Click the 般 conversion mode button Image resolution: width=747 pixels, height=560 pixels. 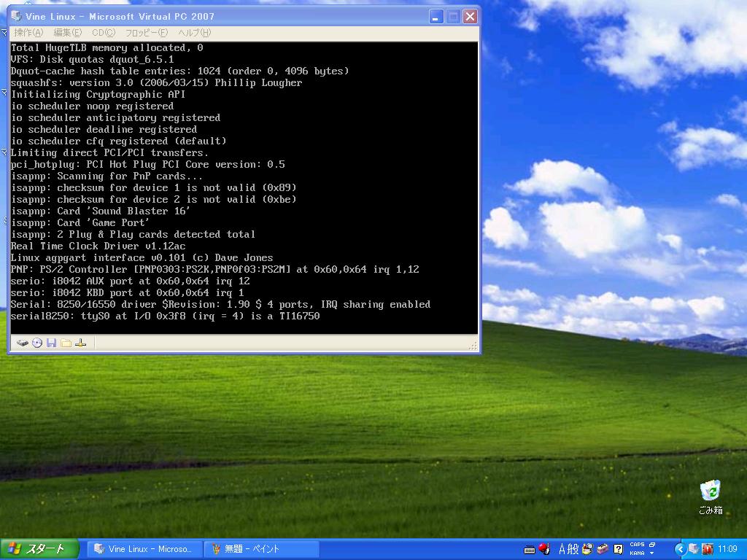coord(573,549)
